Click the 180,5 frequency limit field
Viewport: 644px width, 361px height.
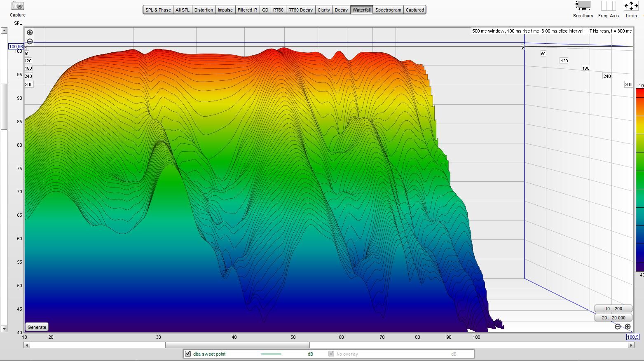point(632,337)
